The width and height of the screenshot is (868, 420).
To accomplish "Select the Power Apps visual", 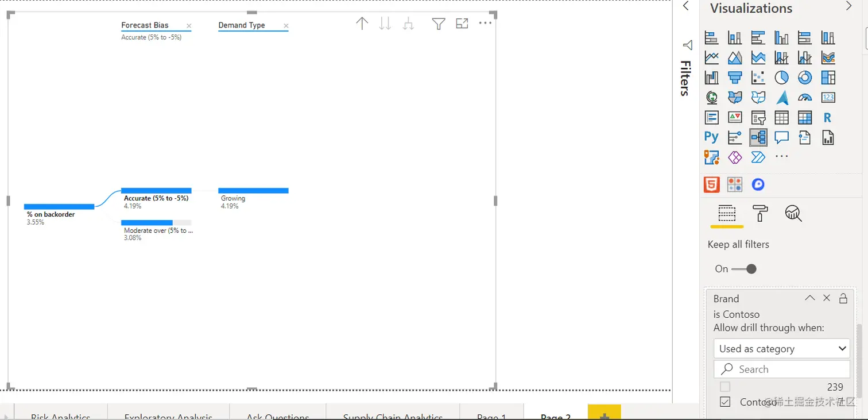I will click(x=735, y=157).
